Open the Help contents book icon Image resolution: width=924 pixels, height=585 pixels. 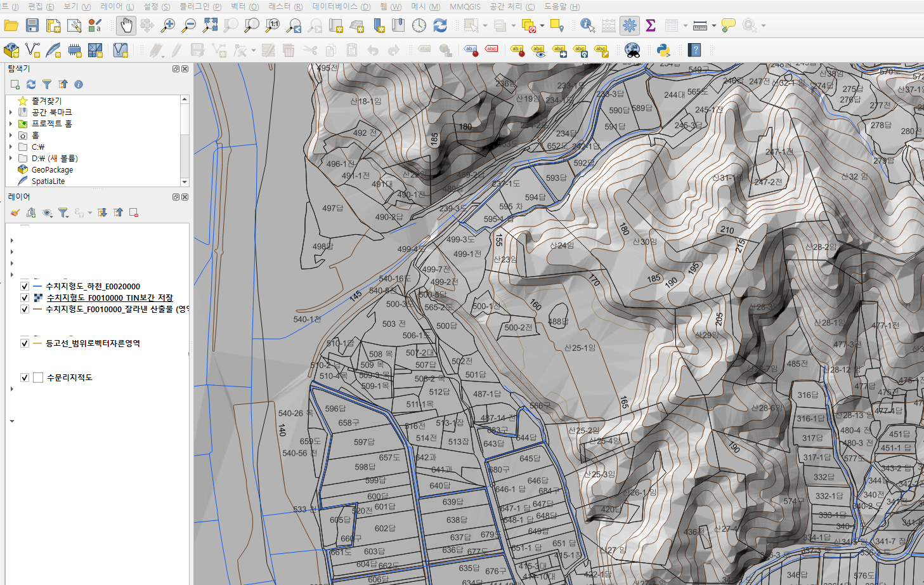tap(694, 50)
